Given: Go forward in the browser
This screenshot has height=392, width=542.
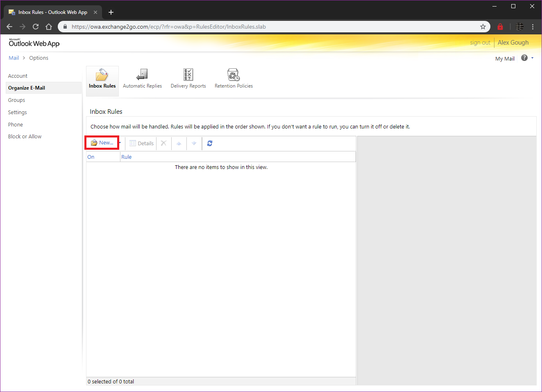Looking at the screenshot, I should coord(23,27).
